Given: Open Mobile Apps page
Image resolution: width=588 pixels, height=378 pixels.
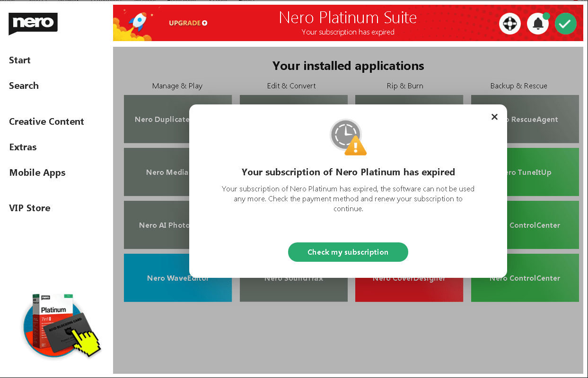Looking at the screenshot, I should (x=37, y=172).
